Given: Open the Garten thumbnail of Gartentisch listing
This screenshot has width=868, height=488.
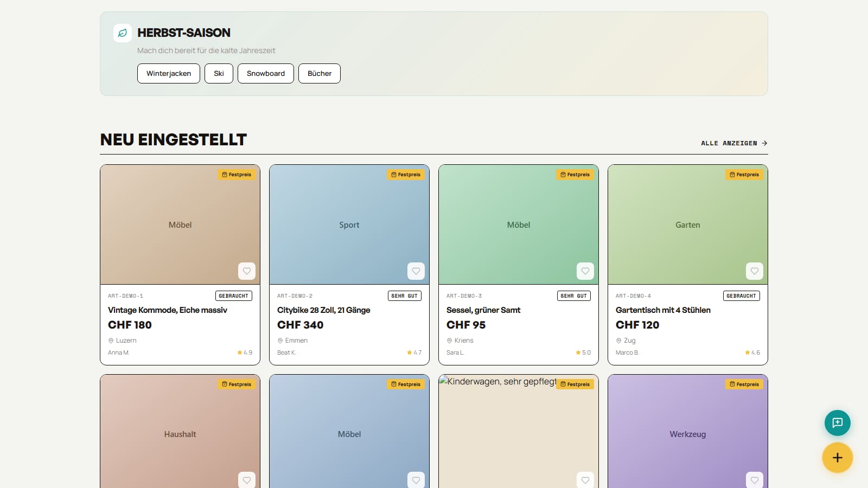Looking at the screenshot, I should click(x=688, y=224).
